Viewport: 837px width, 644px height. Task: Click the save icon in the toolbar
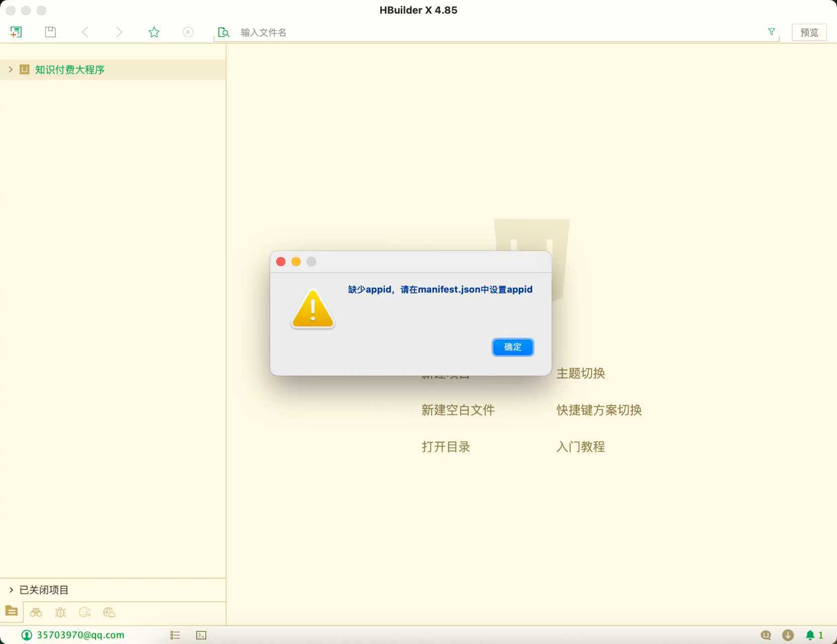[x=50, y=32]
